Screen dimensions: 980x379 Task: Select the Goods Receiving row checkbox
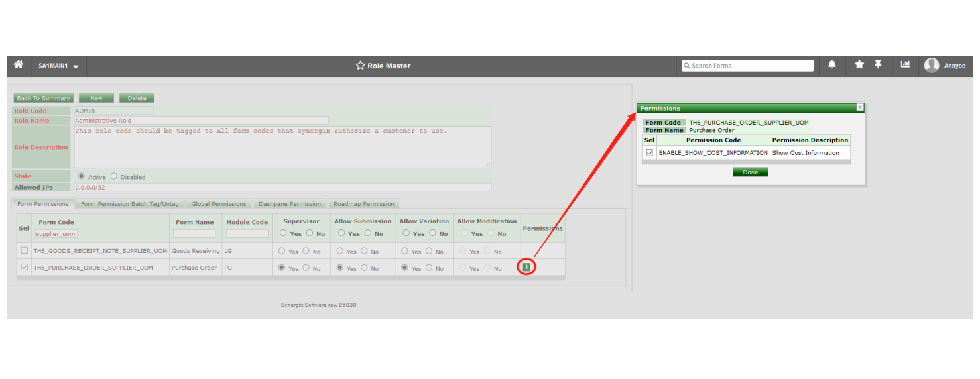point(25,251)
